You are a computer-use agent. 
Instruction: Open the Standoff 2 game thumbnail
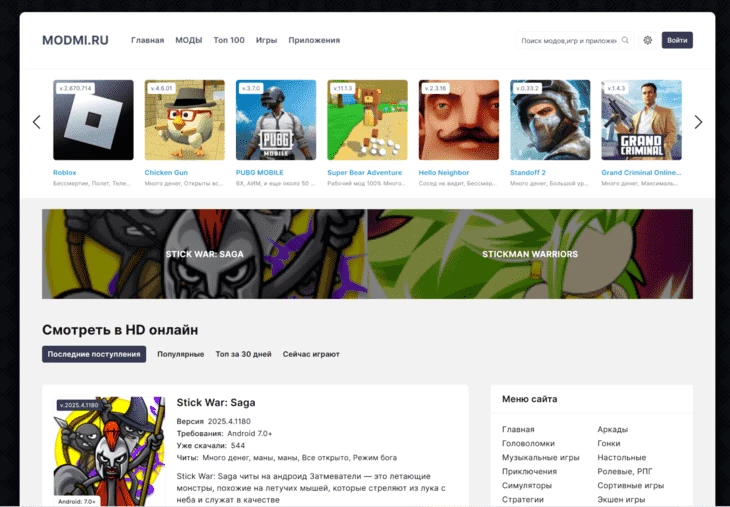[550, 120]
